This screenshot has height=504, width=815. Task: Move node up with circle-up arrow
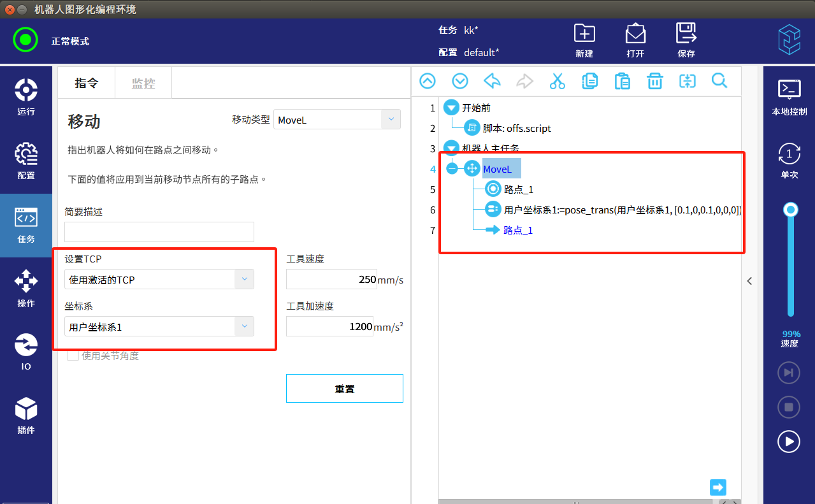coord(427,81)
